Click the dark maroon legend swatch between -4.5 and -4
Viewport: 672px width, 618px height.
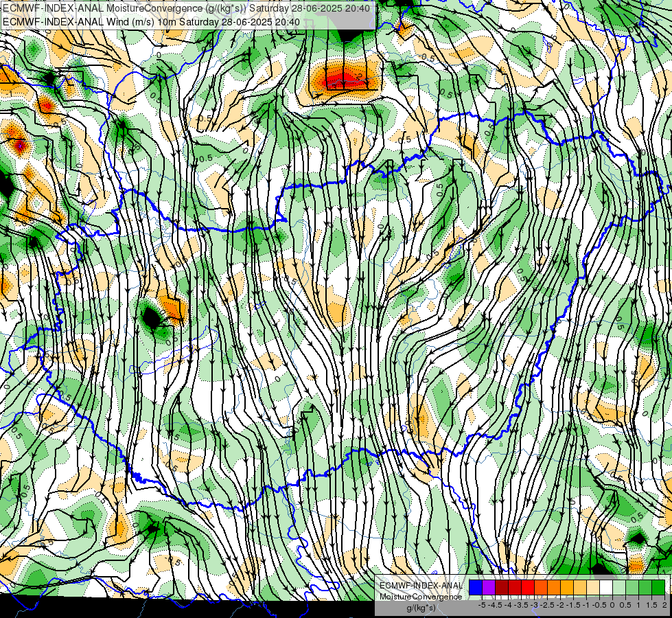pyautogui.click(x=502, y=587)
